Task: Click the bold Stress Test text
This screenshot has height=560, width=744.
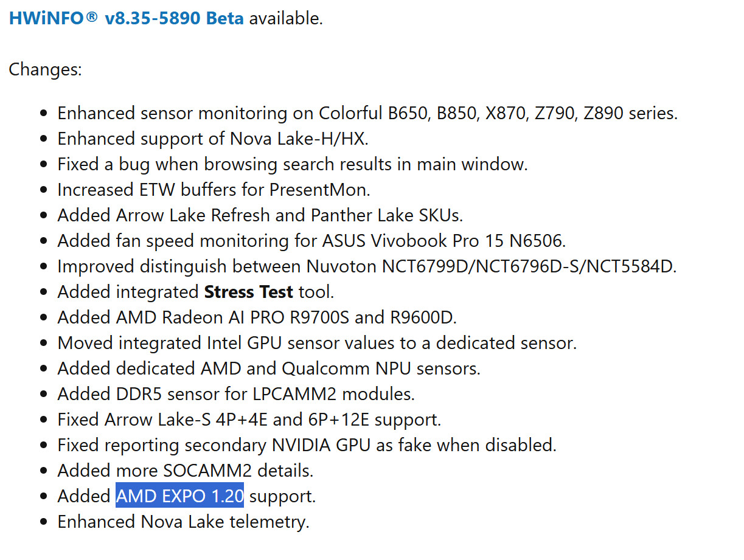Action: point(249,292)
